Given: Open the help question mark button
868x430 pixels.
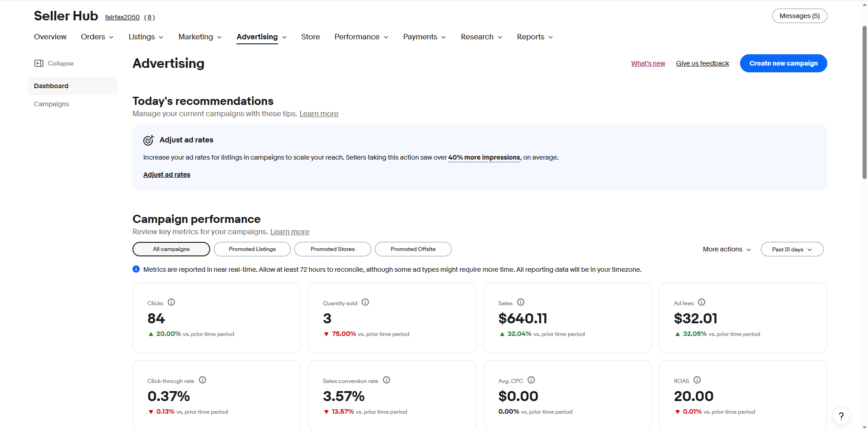Looking at the screenshot, I should (841, 416).
